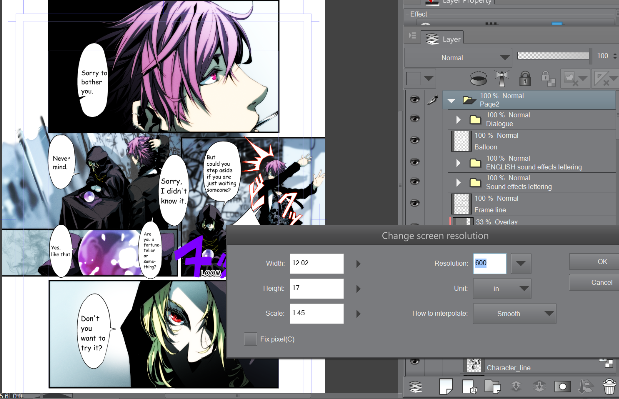Click the arrow beside Width field
The width and height of the screenshot is (619, 399).
358,264
